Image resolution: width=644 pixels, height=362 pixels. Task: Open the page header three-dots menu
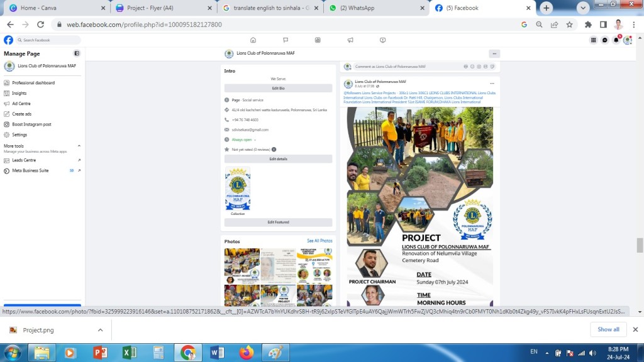tap(494, 53)
